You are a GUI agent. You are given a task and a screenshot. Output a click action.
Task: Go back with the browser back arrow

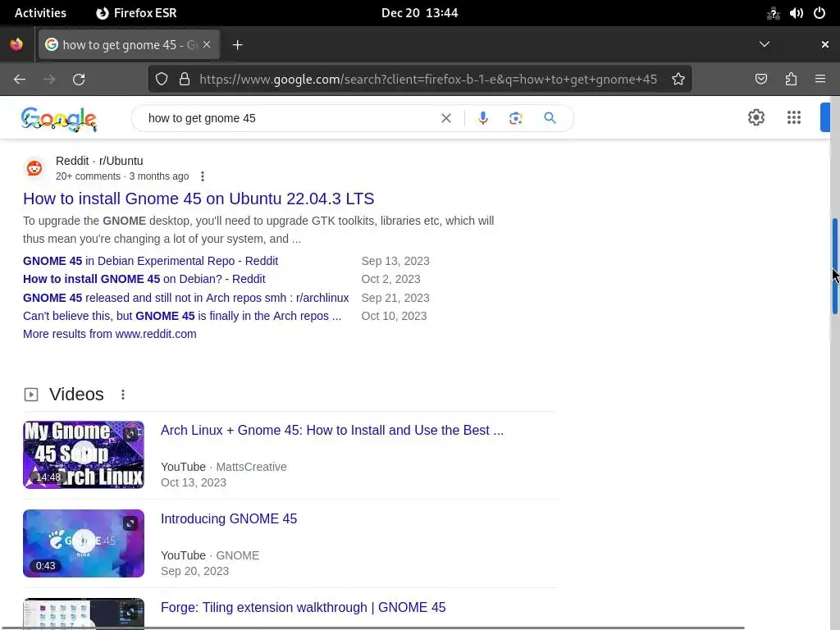coord(20,80)
